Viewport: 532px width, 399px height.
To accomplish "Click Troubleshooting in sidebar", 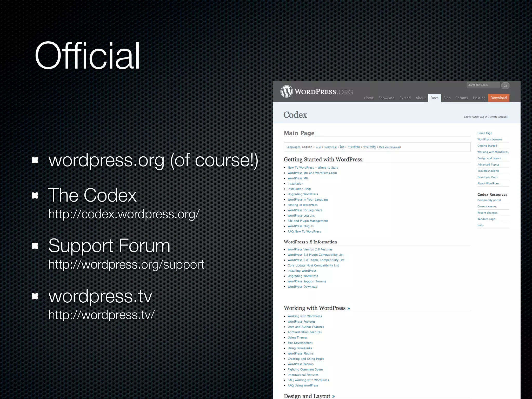I will pyautogui.click(x=488, y=171).
